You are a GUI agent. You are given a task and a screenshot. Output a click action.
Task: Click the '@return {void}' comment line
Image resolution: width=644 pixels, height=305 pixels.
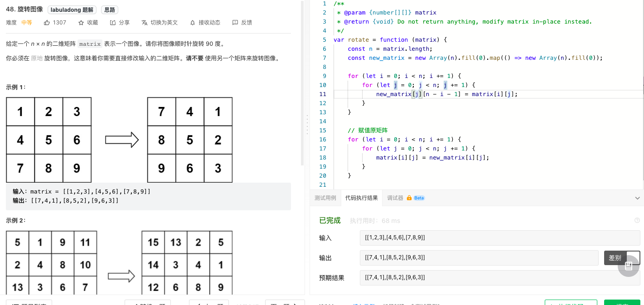(464, 21)
